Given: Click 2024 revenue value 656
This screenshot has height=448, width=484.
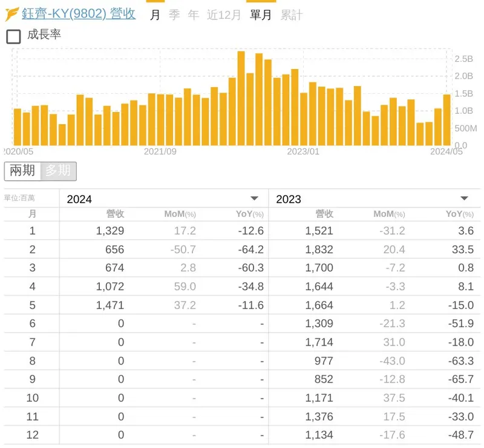Looking at the screenshot, I should (x=114, y=249).
